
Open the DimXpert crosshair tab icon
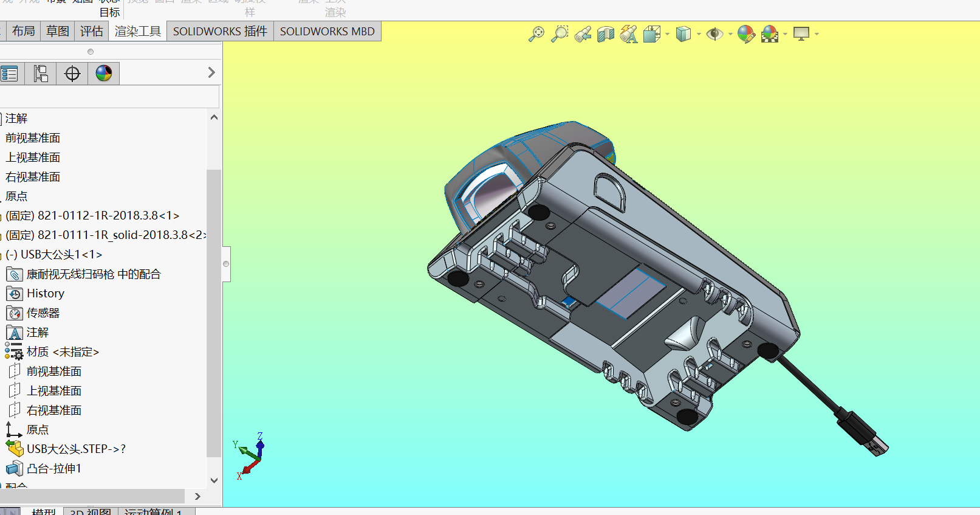(x=72, y=74)
